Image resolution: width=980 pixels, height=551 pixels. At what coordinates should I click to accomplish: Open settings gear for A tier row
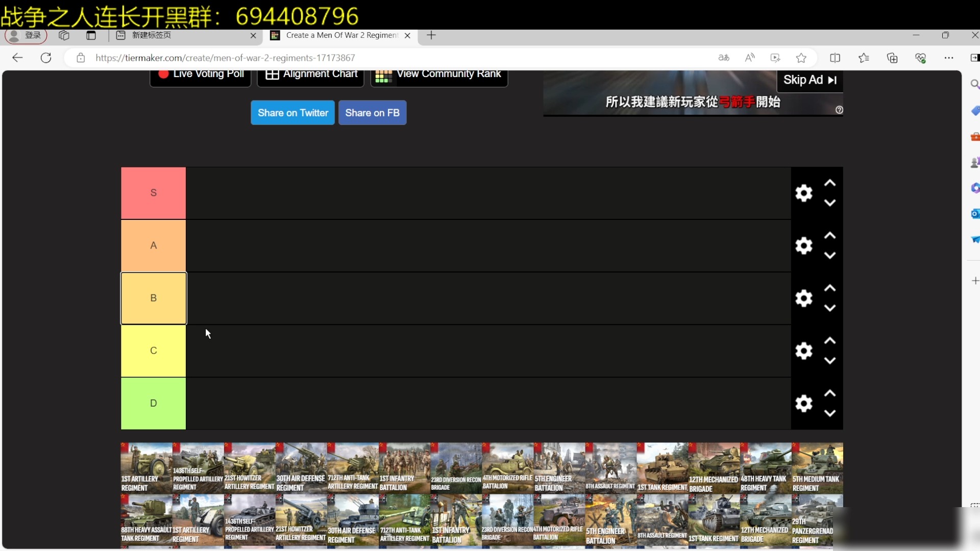pyautogui.click(x=804, y=245)
